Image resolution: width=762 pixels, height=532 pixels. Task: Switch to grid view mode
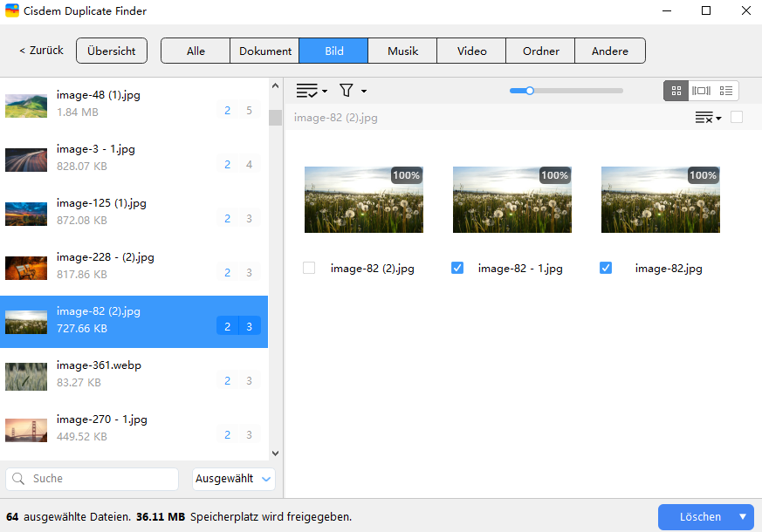pyautogui.click(x=676, y=90)
